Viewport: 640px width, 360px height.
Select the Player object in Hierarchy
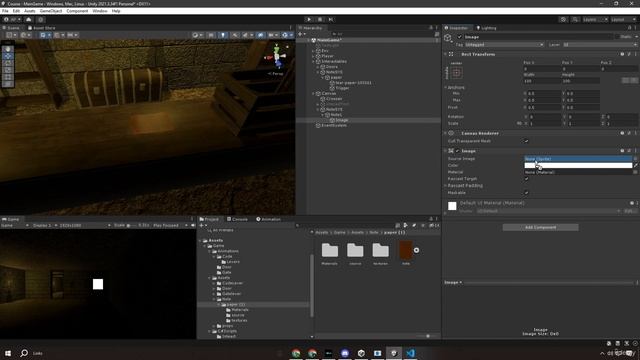click(x=327, y=56)
